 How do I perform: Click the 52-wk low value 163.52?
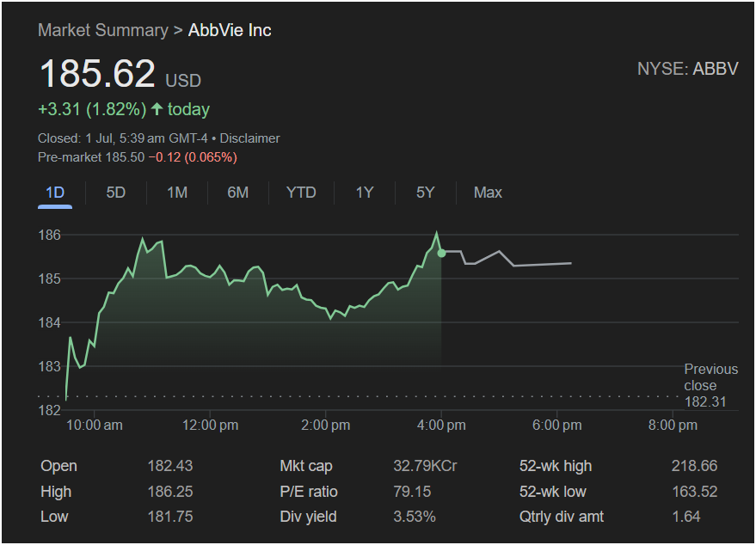pyautogui.click(x=694, y=492)
